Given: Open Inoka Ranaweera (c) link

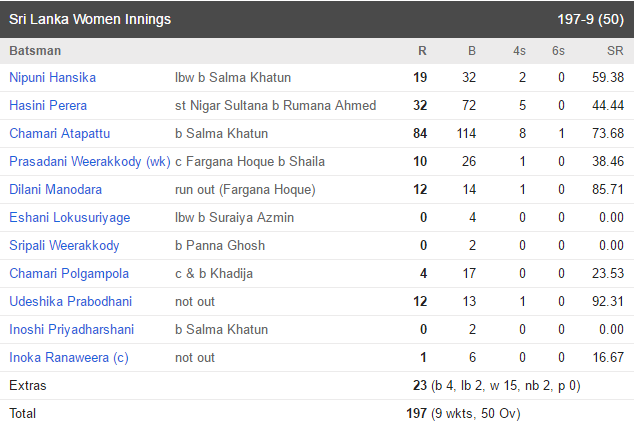Looking at the screenshot, I should click(68, 357).
